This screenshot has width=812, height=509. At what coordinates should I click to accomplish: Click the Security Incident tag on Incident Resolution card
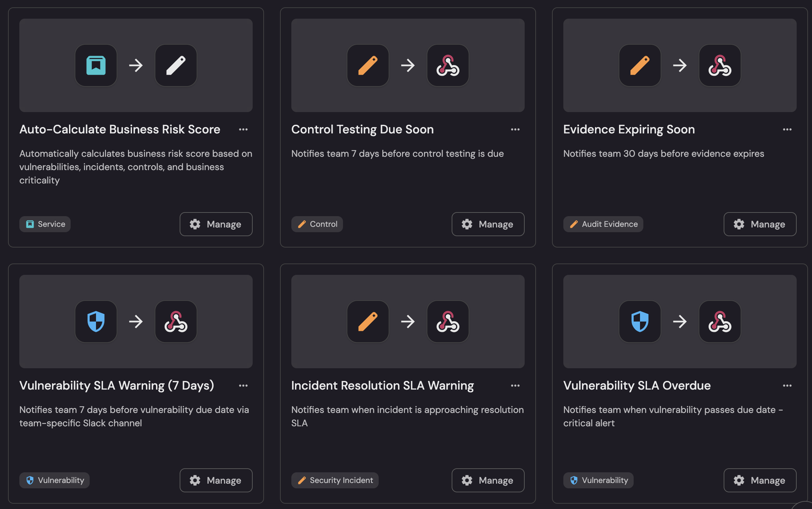(334, 480)
